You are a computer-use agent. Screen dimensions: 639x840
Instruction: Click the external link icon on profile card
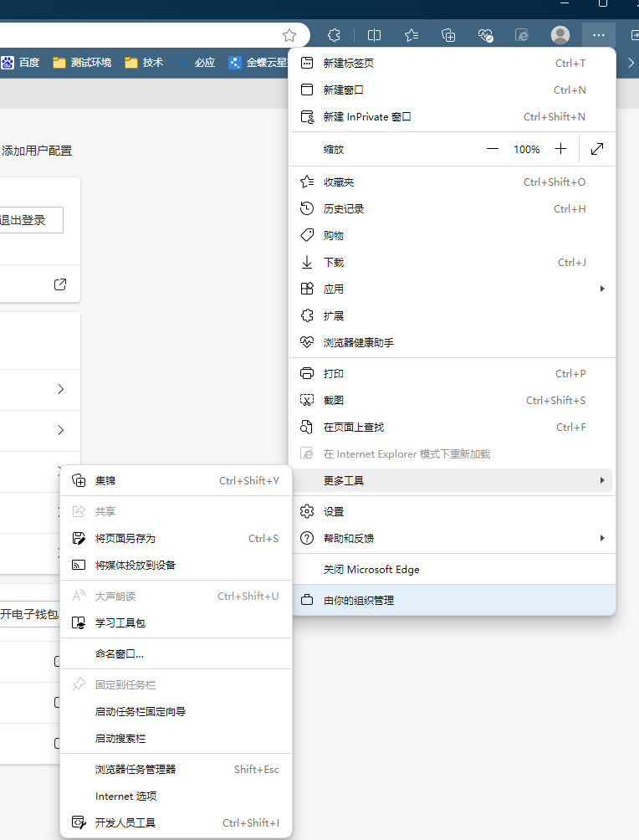pos(60,284)
